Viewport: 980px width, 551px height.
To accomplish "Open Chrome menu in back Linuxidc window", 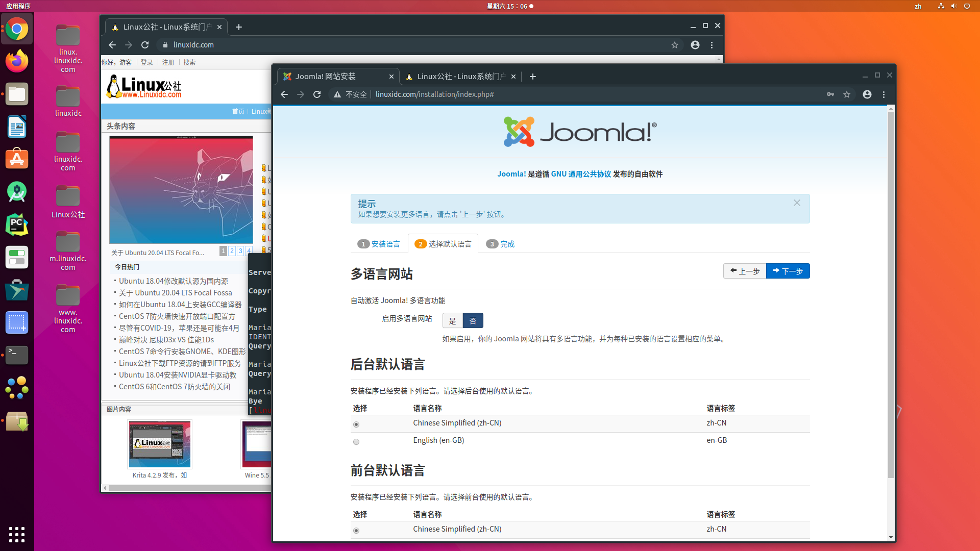I will tap(712, 45).
